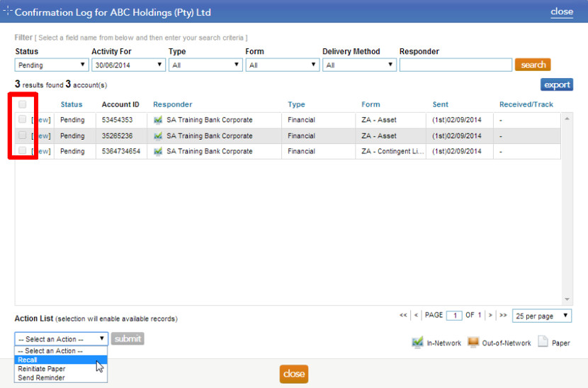Check the box for account 53454353
Screen dimensions: 588x388
[23, 119]
